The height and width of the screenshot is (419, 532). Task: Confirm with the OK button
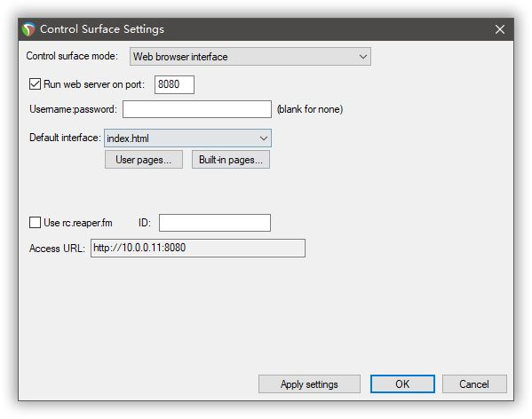(402, 384)
